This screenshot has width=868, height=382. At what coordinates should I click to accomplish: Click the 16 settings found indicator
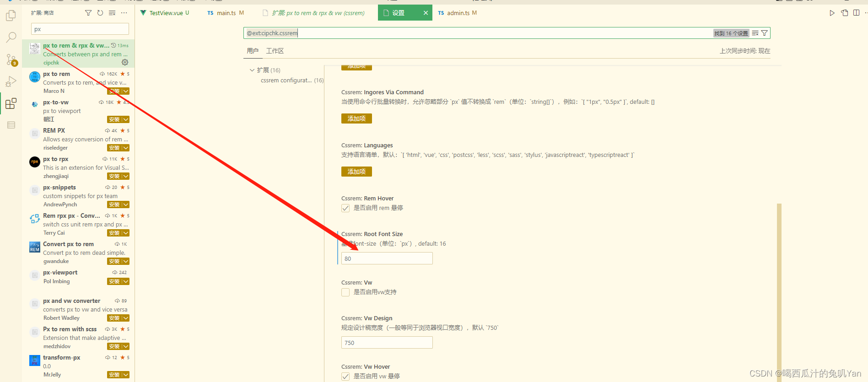coord(731,33)
